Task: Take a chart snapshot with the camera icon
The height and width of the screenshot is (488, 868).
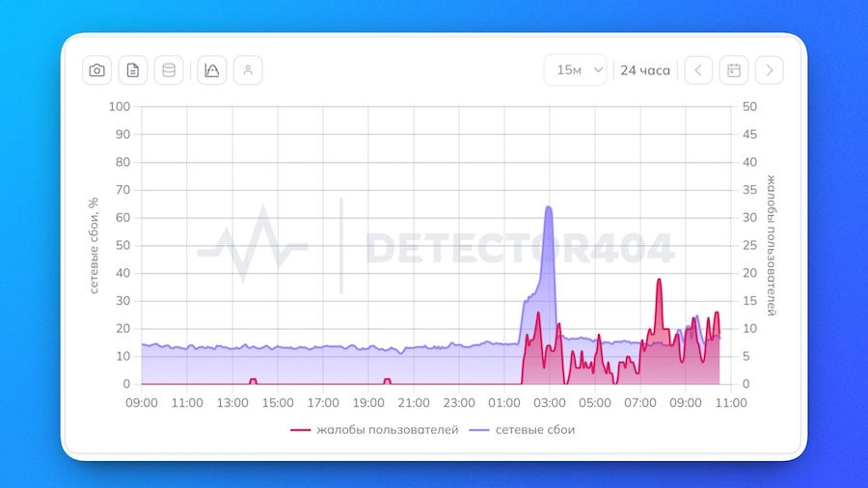Action: click(96, 70)
